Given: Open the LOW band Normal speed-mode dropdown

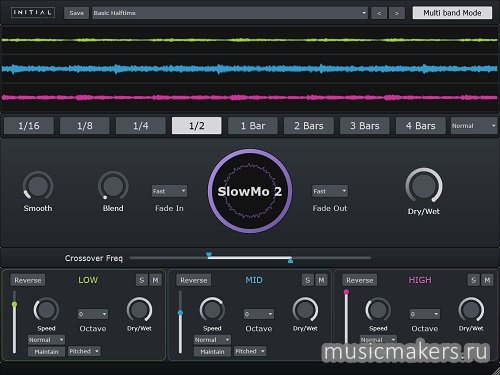Looking at the screenshot, I should [x=46, y=340].
